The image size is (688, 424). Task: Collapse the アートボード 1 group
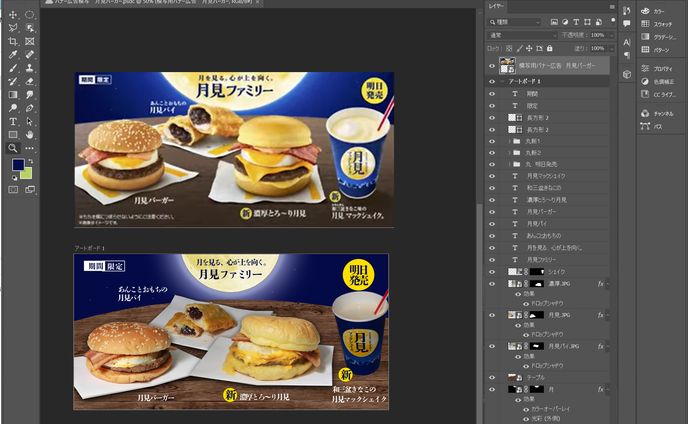coord(502,82)
